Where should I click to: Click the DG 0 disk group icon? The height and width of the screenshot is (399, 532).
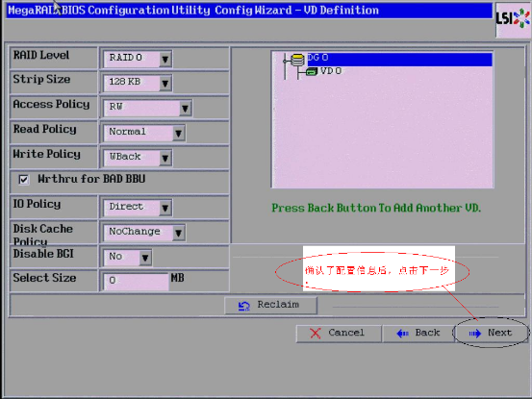pos(298,60)
